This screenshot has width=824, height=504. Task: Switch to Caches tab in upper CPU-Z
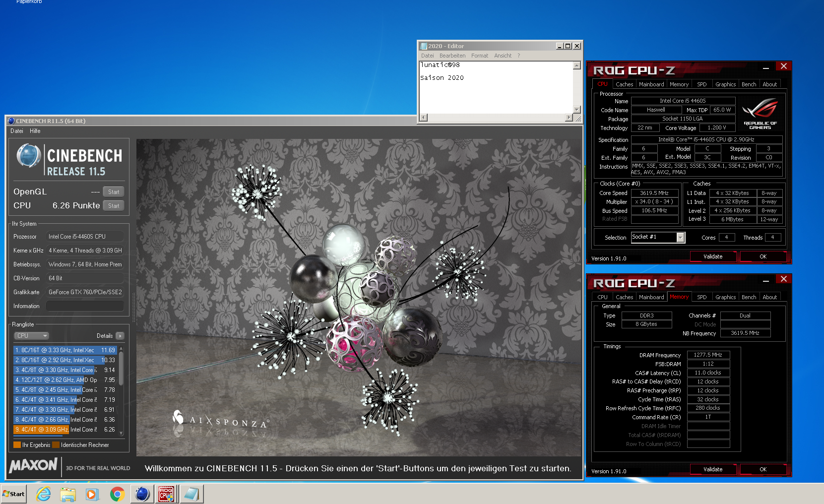(624, 84)
